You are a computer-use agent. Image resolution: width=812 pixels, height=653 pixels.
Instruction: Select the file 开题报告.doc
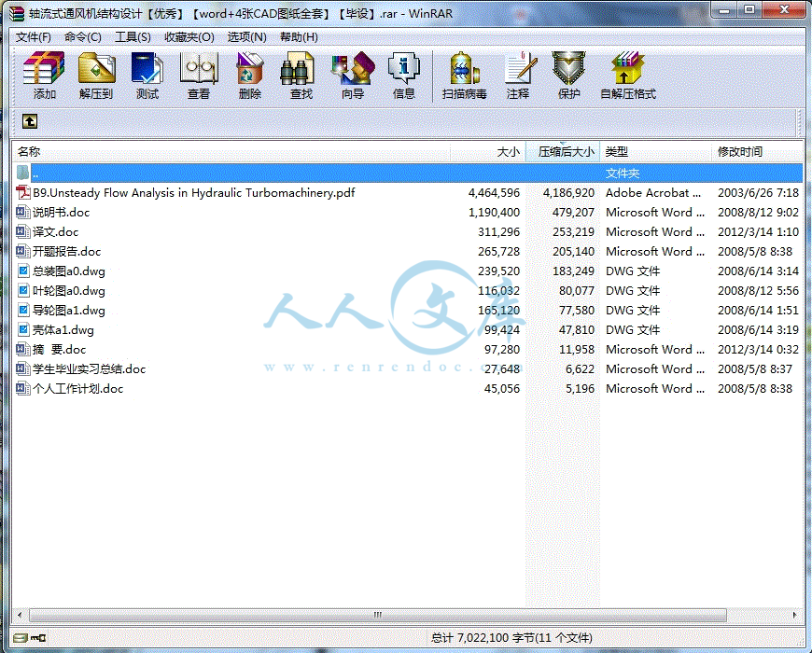pyautogui.click(x=67, y=252)
